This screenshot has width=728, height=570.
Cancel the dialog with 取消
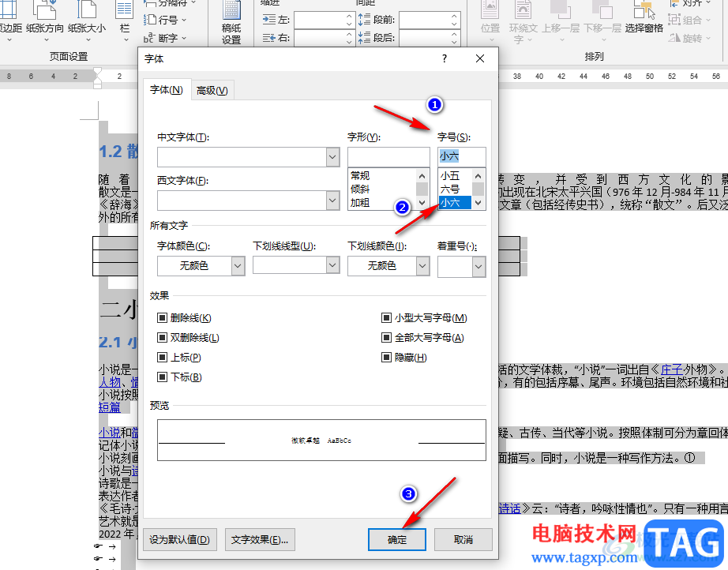[463, 539]
